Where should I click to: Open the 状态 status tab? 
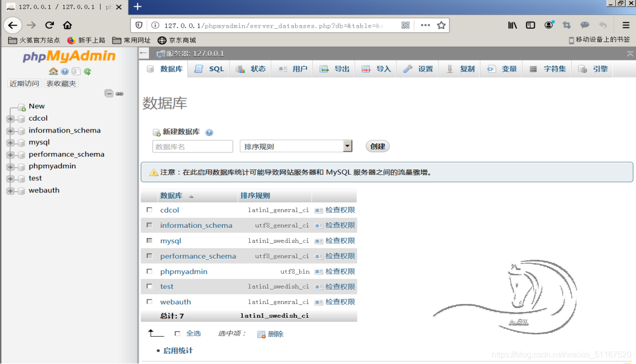click(x=250, y=69)
